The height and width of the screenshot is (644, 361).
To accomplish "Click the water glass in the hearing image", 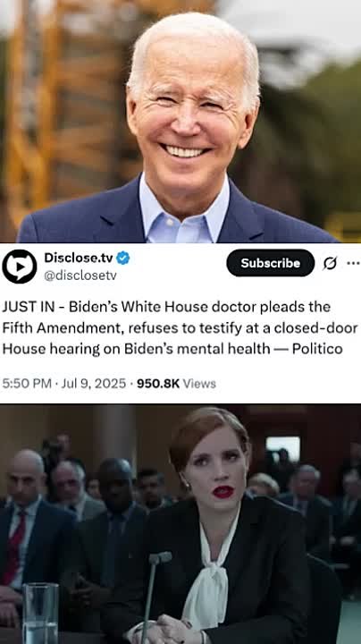I will coord(40,614).
